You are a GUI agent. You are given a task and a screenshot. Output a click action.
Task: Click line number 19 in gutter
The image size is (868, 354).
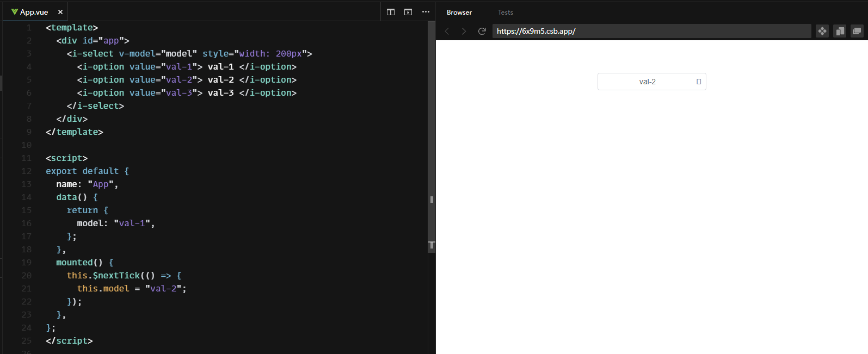point(27,263)
